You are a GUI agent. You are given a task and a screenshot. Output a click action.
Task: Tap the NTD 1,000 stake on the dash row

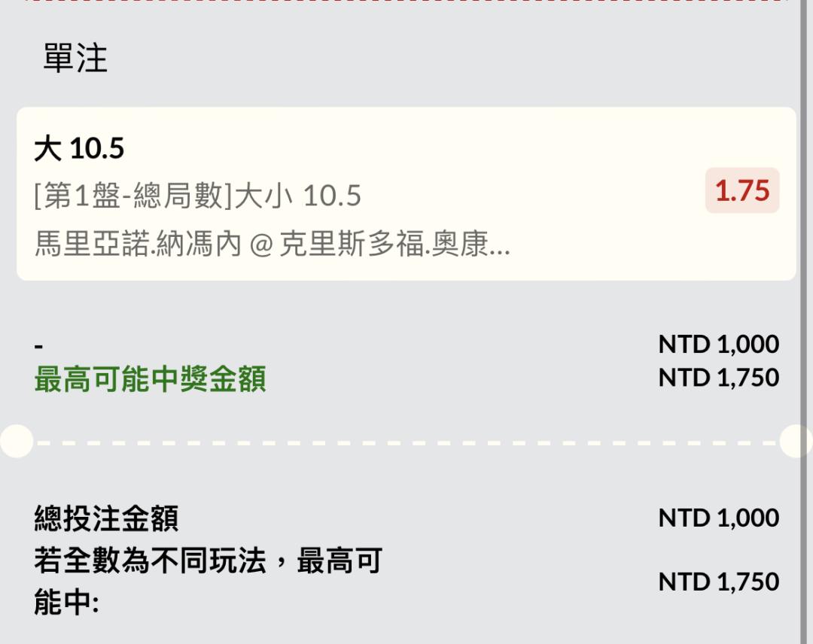point(718,345)
